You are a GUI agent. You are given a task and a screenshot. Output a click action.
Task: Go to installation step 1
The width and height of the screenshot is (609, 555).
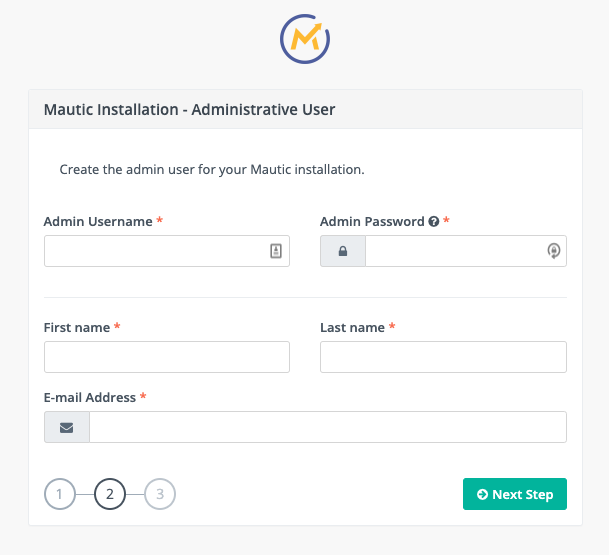[x=60, y=494]
